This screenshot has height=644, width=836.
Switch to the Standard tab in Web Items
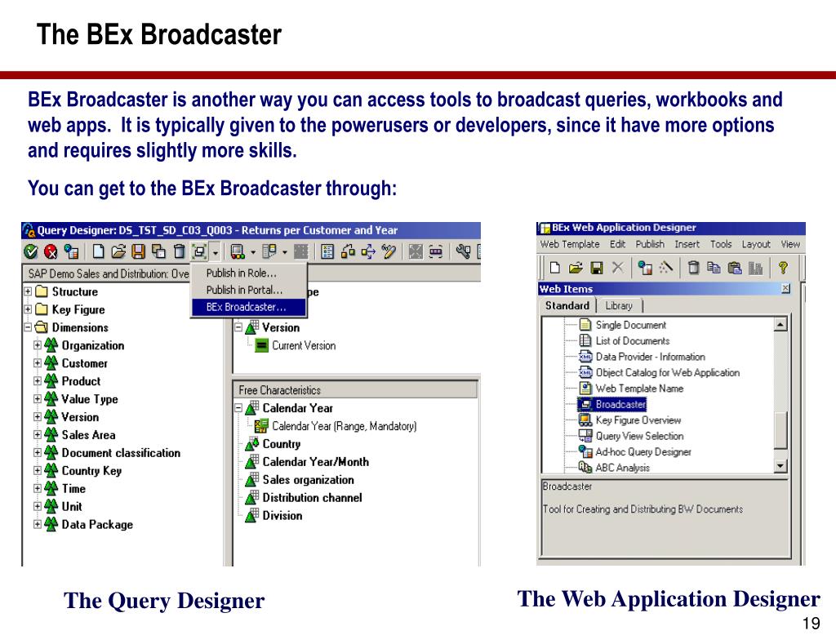(x=567, y=305)
